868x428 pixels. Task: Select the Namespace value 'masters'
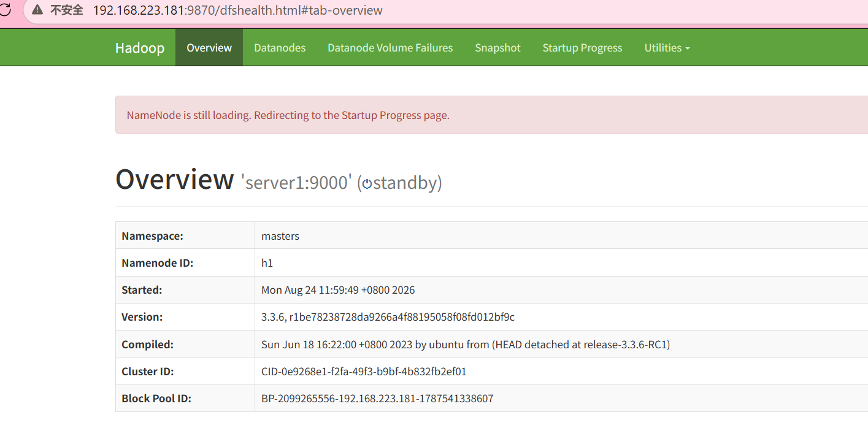tap(280, 236)
